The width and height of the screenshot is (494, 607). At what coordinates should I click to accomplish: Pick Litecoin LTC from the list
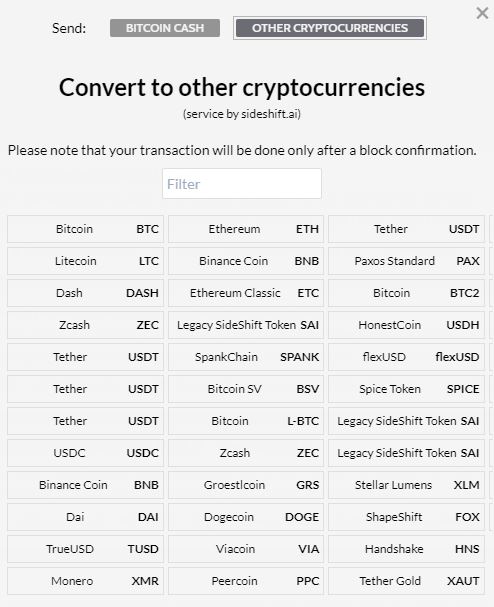click(85, 261)
